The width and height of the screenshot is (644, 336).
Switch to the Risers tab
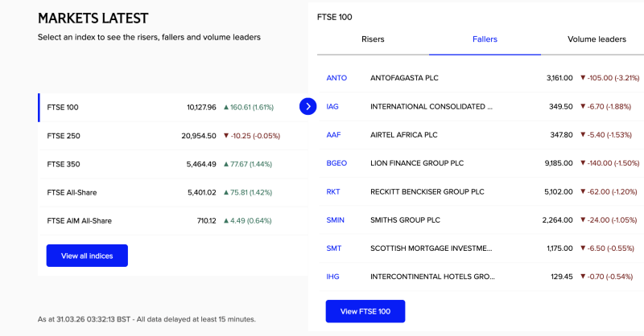pos(373,39)
